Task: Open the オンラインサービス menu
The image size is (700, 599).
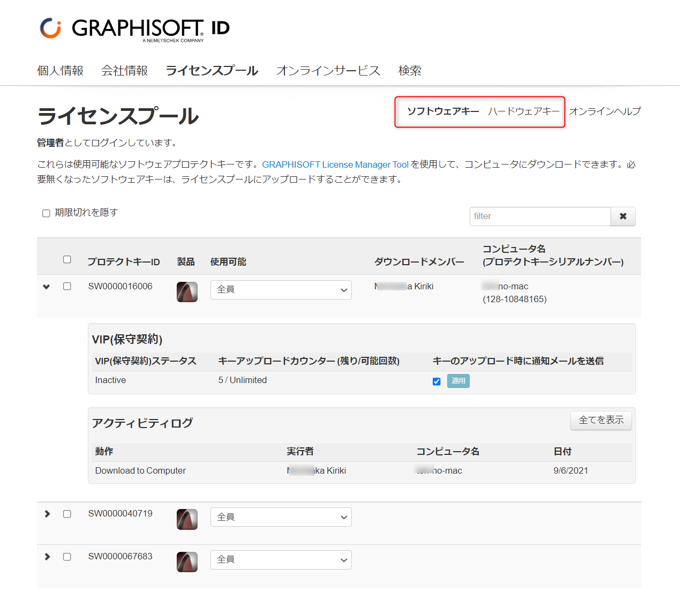Action: coord(328,71)
